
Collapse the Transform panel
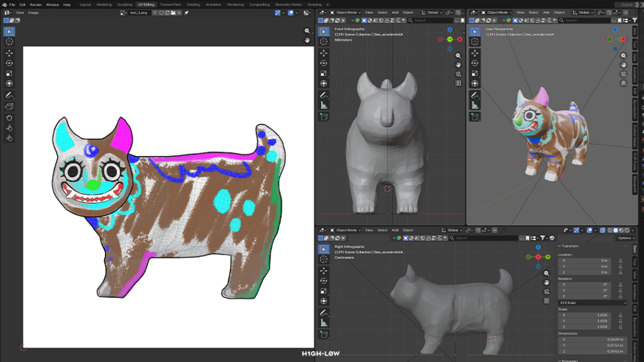[570, 246]
